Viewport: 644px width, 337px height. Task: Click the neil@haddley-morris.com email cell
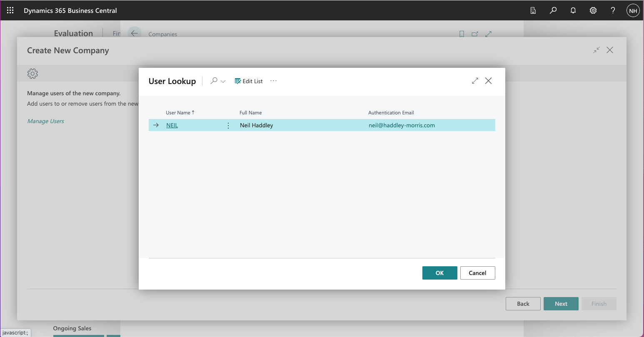[x=402, y=125]
